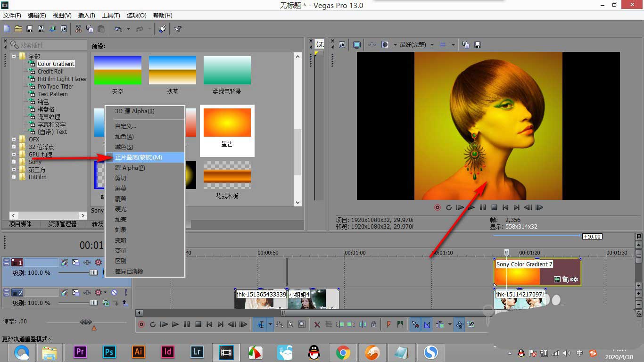
Task: Adjust the 速率 playback rate slider
Action: (x=85, y=322)
